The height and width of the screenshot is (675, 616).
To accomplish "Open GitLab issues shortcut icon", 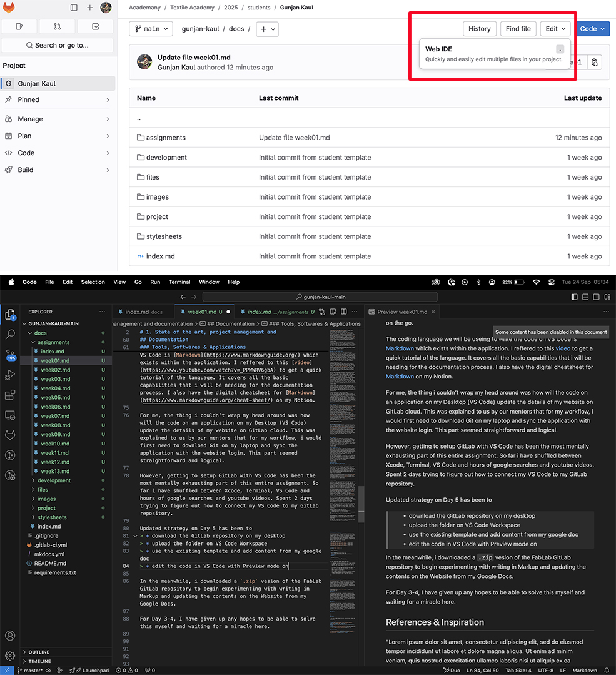I will click(x=19, y=27).
